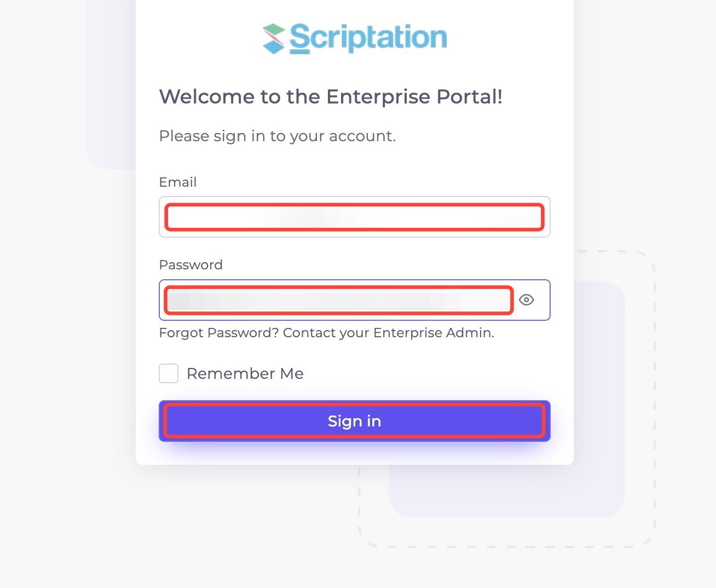Viewport: 716px width, 588px height.
Task: Click the Scriptation layered logo icon
Action: 274,39
